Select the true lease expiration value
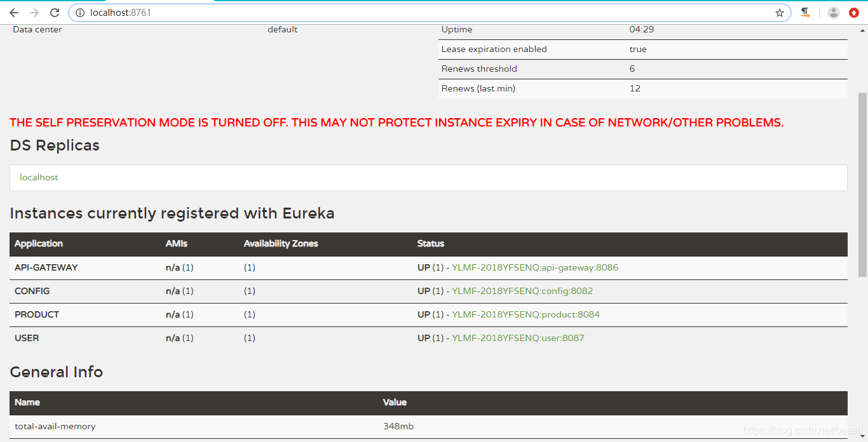The image size is (868, 442). click(638, 49)
